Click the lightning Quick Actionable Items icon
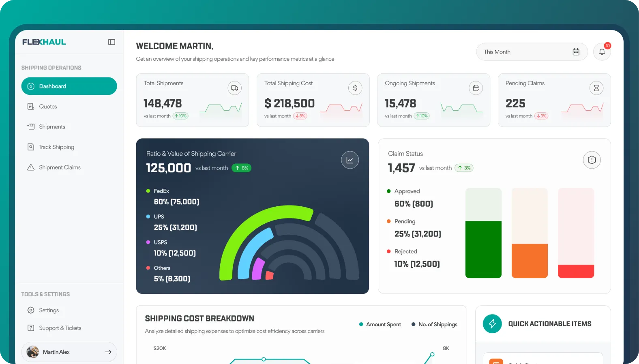Screen dimensions: 639x364 (492, 324)
